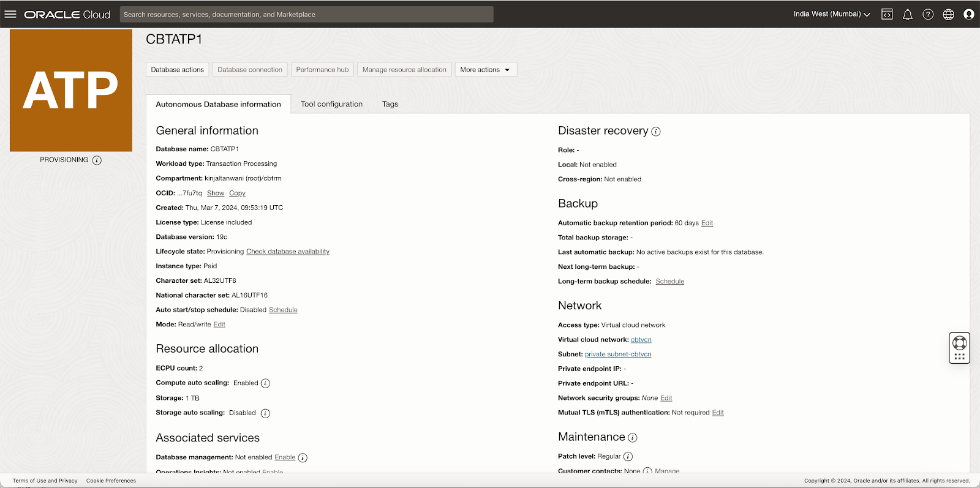Viewport: 980px width, 488px height.
Task: Open Cookie Preferences
Action: [x=111, y=481]
